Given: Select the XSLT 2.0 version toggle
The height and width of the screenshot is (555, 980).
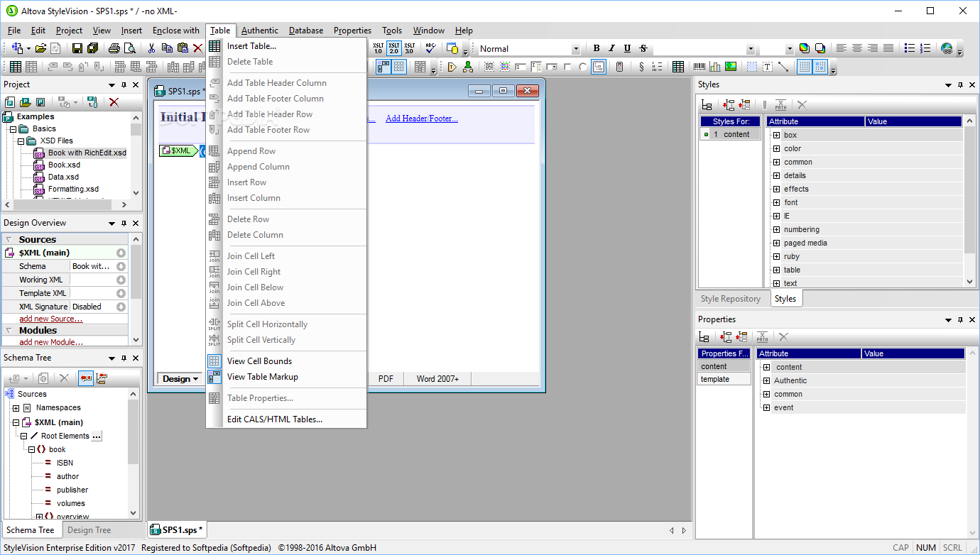Looking at the screenshot, I should (393, 48).
